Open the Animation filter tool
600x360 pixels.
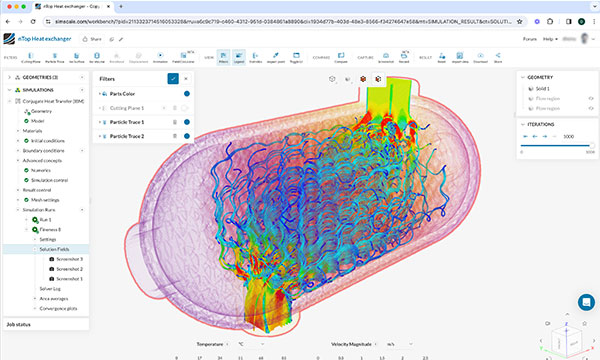click(x=160, y=57)
